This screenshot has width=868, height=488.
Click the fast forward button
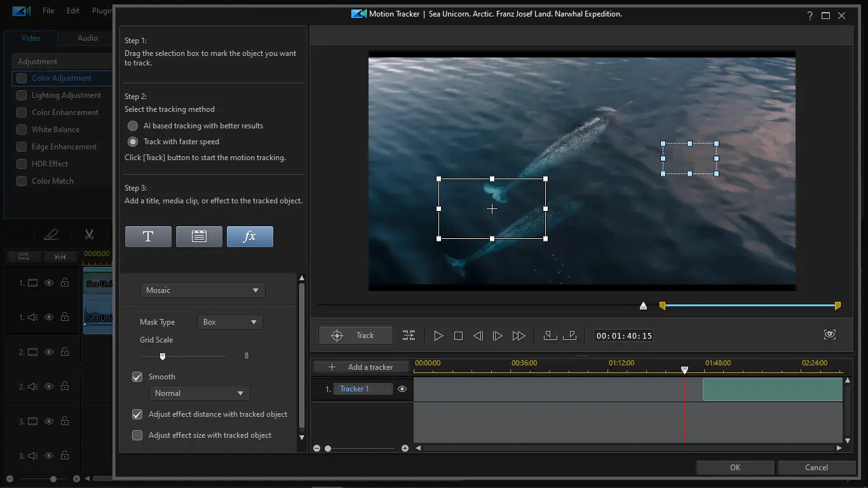click(x=519, y=335)
